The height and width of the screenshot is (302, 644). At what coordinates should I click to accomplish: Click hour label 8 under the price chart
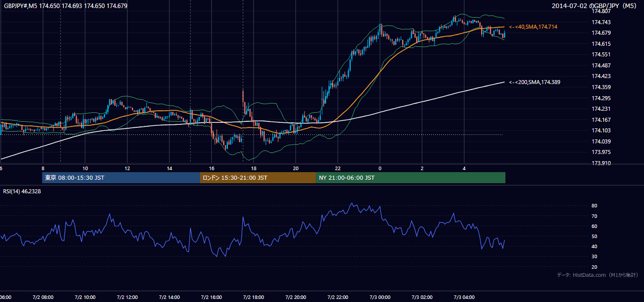coord(43,168)
